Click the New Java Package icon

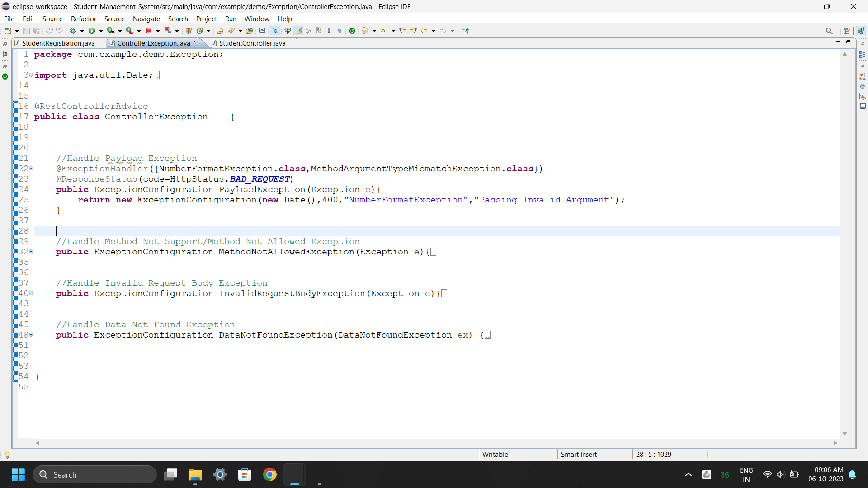coord(189,31)
